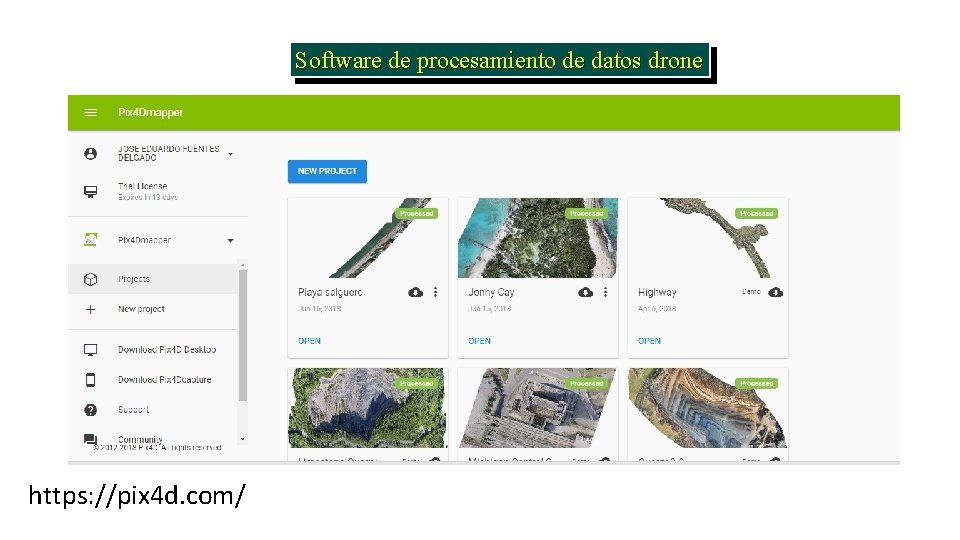Click the Jonhy Cay project title
The width and height of the screenshot is (960, 540).
492,292
